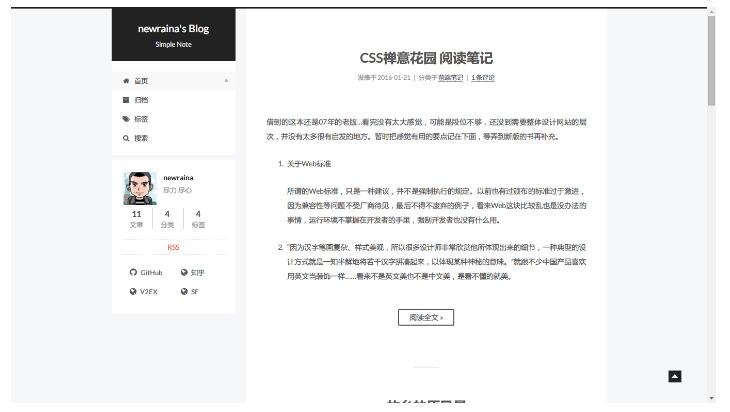Screen dimensions: 730x412
Task: Open the 标签 menu item
Action: [x=173, y=119]
